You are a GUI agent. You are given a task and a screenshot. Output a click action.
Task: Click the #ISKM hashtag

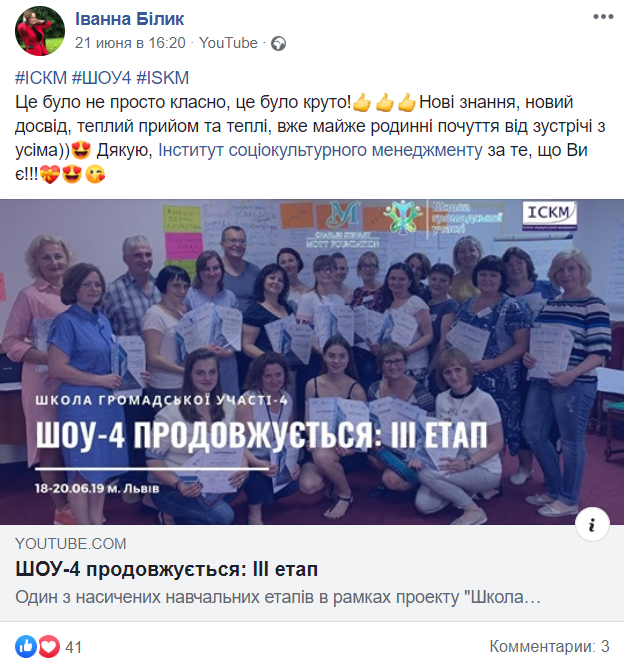[162, 78]
